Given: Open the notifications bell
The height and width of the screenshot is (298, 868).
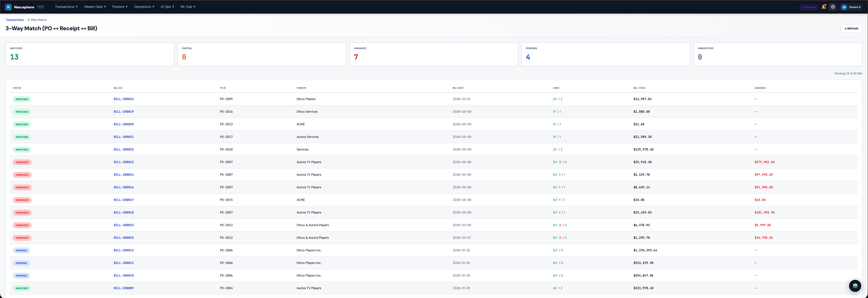Looking at the screenshot, I should [x=824, y=7].
